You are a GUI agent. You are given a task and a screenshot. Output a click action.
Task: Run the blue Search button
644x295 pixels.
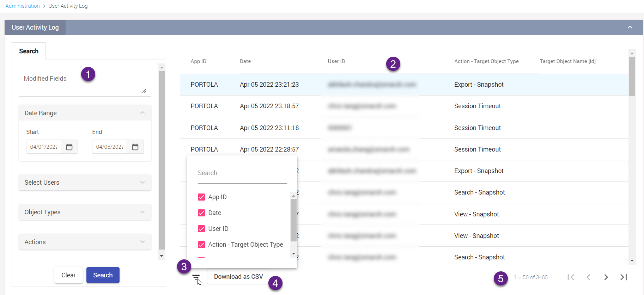tap(103, 275)
